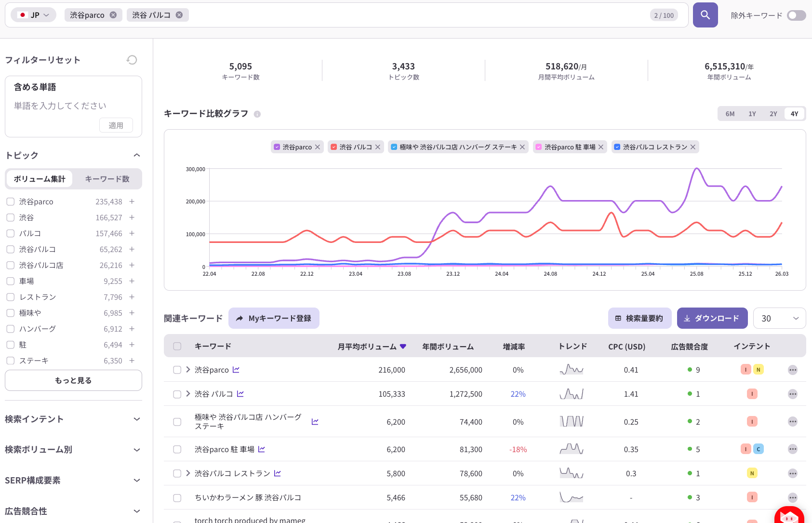Remove 極味や 渋谷パルコ店 ハンバーグ ステーキ from graph
Viewport: 812px width, 523px height.
pyautogui.click(x=522, y=147)
